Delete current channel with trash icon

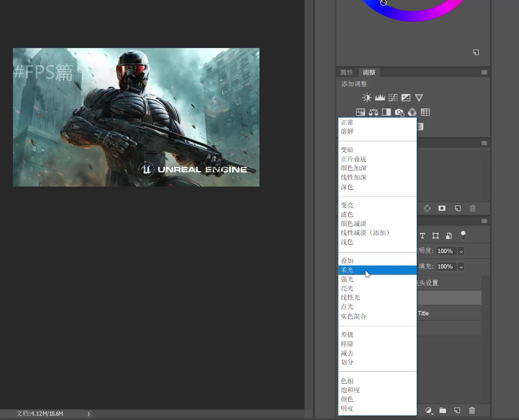[472, 208]
